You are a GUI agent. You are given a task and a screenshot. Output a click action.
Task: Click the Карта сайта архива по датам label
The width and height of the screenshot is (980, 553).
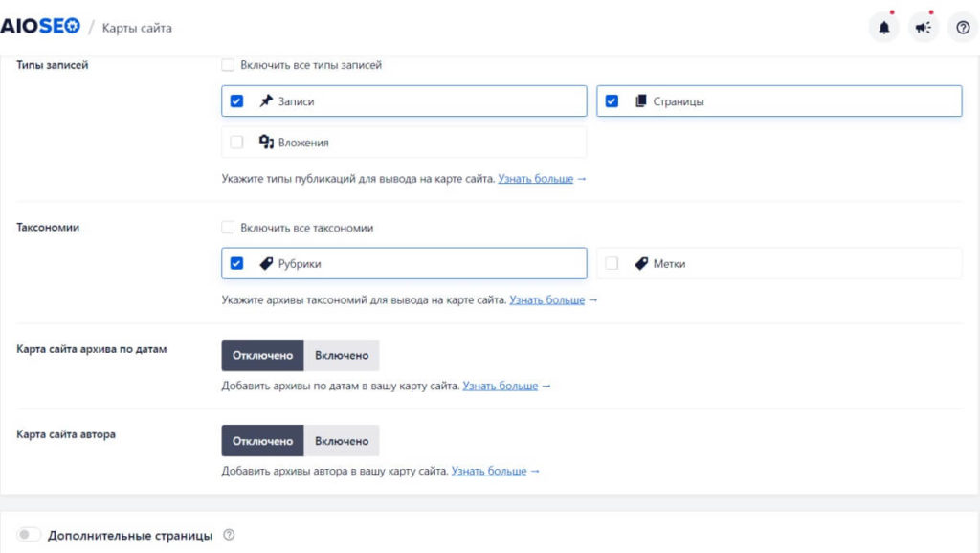92,349
